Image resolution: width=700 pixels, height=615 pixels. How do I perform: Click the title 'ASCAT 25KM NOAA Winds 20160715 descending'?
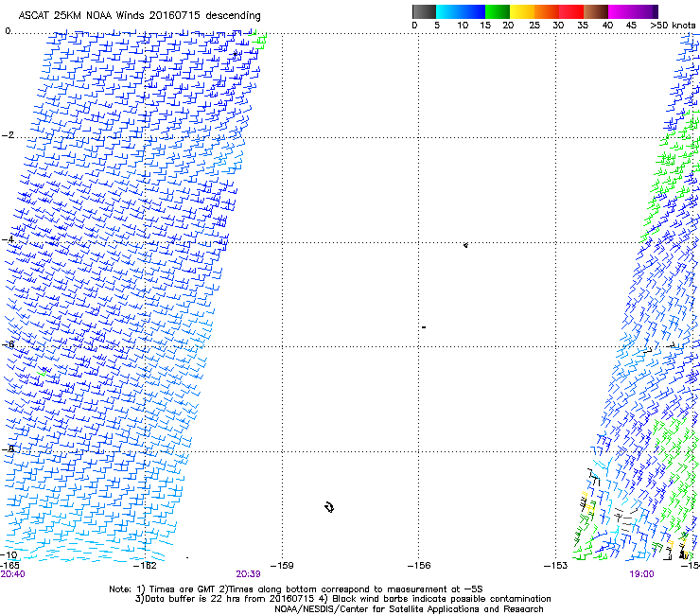139,16
